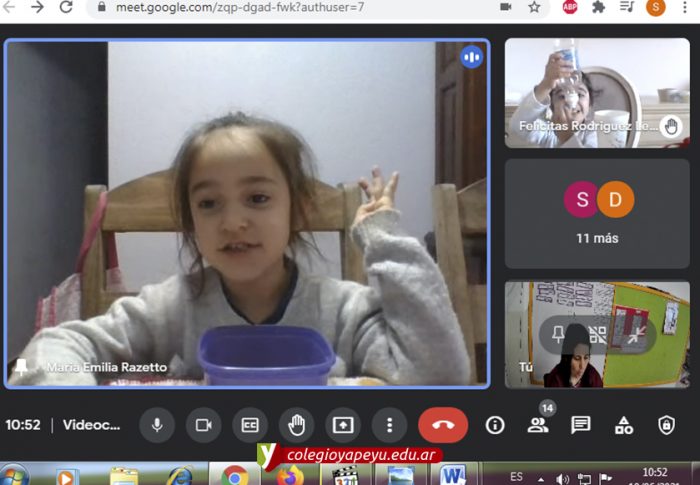Pin your own video tile
Screen dimensions: 700x485
(559, 335)
